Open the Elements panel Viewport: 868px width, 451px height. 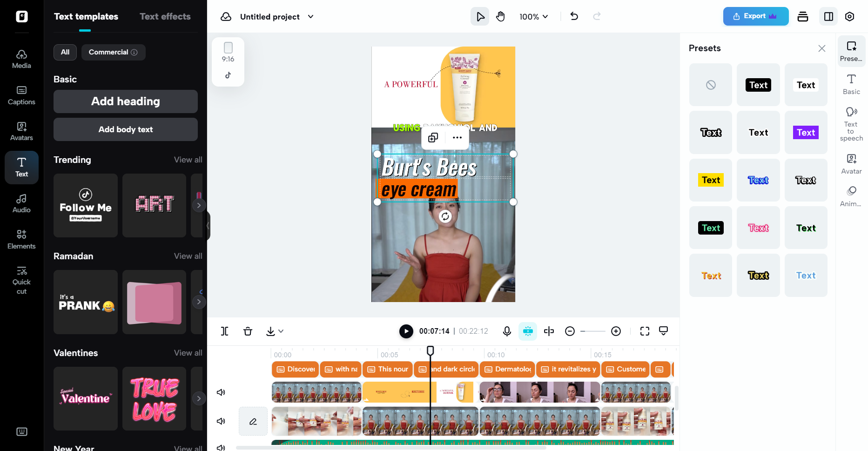point(21,240)
